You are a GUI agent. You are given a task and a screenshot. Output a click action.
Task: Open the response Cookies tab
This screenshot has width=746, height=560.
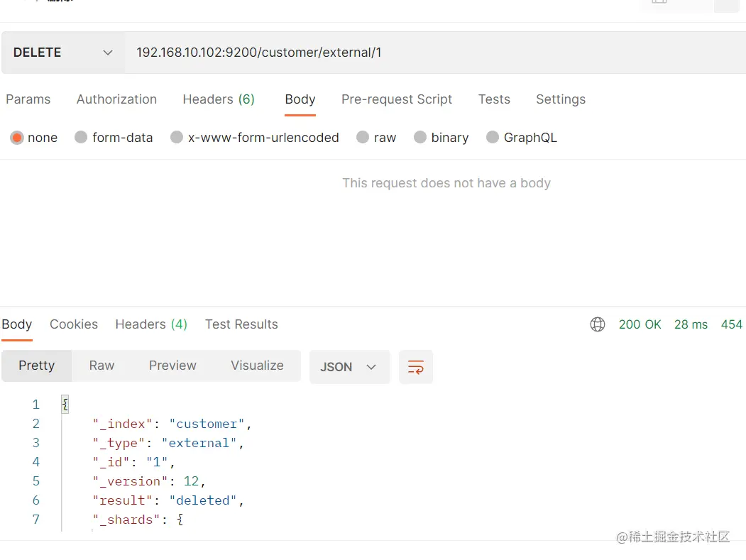(74, 324)
